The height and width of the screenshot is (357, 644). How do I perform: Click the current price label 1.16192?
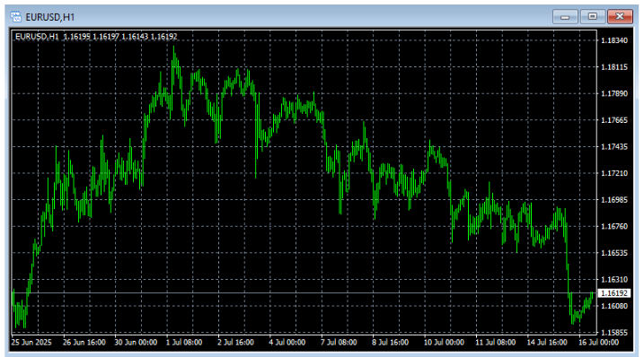[x=614, y=293]
